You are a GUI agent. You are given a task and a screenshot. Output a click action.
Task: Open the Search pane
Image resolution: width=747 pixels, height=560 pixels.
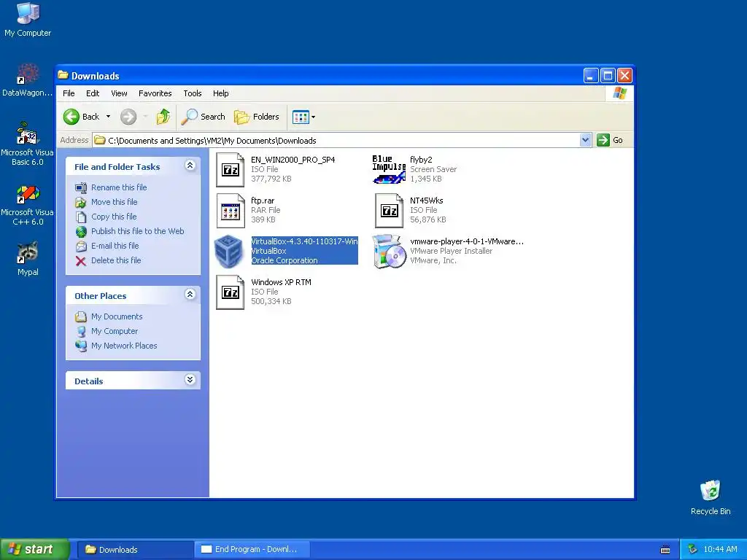203,117
